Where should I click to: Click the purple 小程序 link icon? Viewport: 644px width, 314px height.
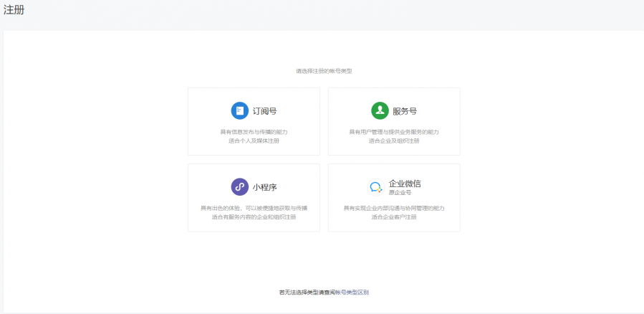(240, 187)
